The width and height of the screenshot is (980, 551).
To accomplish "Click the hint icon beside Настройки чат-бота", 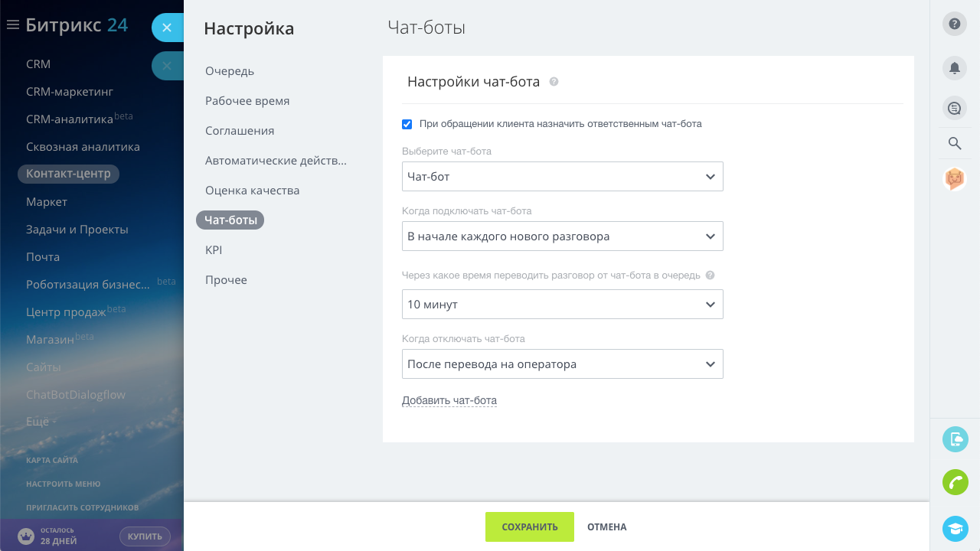I will pos(554,82).
